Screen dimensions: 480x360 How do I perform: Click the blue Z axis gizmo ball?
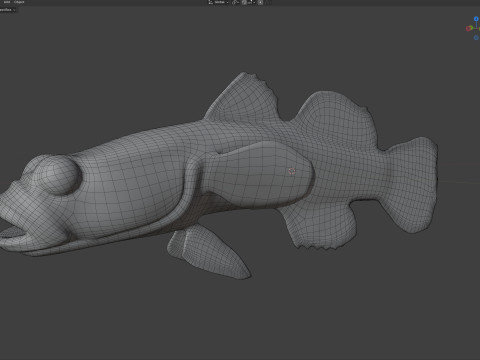(x=476, y=19)
